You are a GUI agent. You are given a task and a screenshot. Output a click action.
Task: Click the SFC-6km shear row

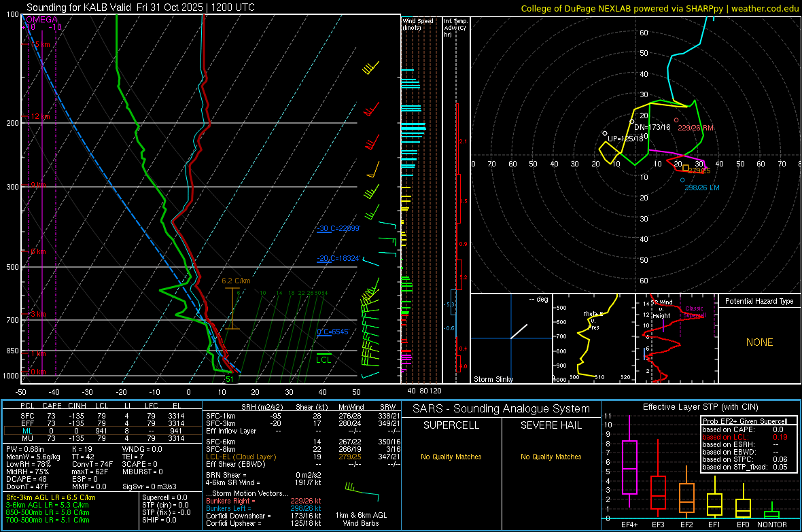point(303,442)
